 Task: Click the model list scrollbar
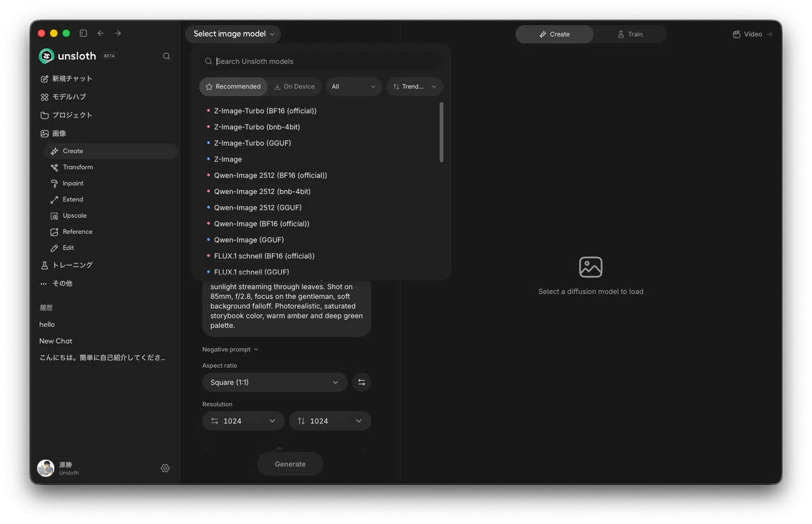click(441, 132)
